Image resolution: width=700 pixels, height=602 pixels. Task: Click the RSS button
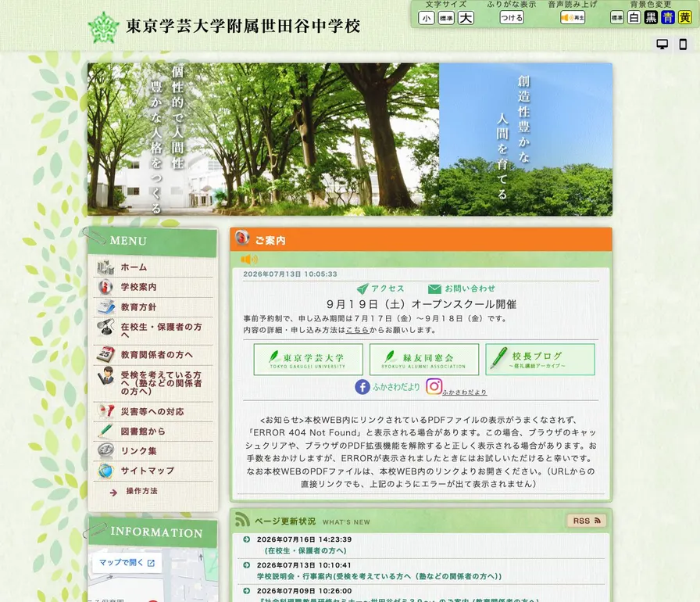click(x=586, y=521)
